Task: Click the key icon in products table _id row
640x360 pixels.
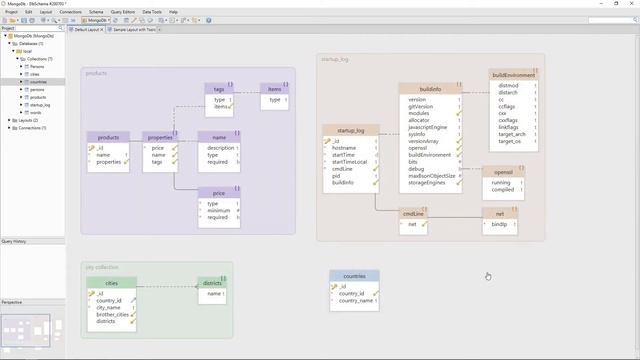Action: point(91,148)
